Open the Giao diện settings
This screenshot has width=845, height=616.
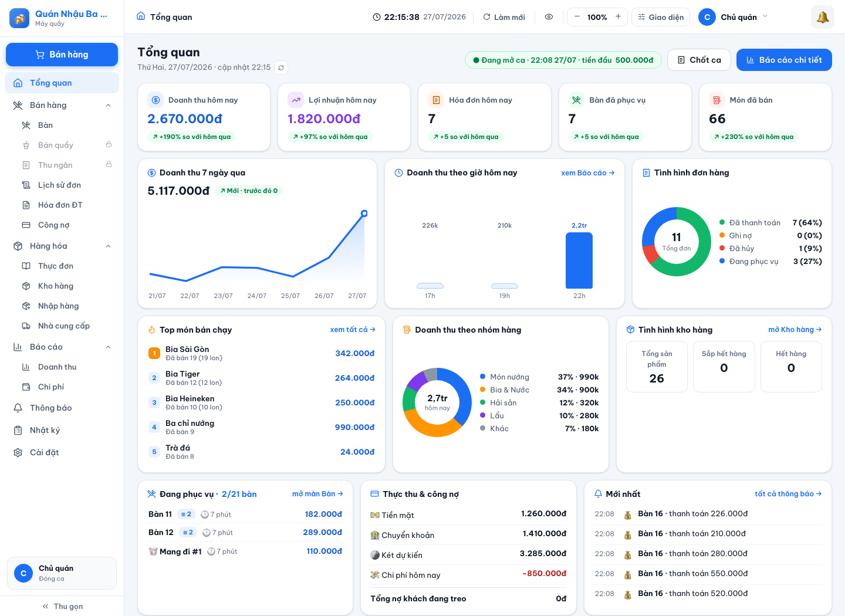(661, 17)
